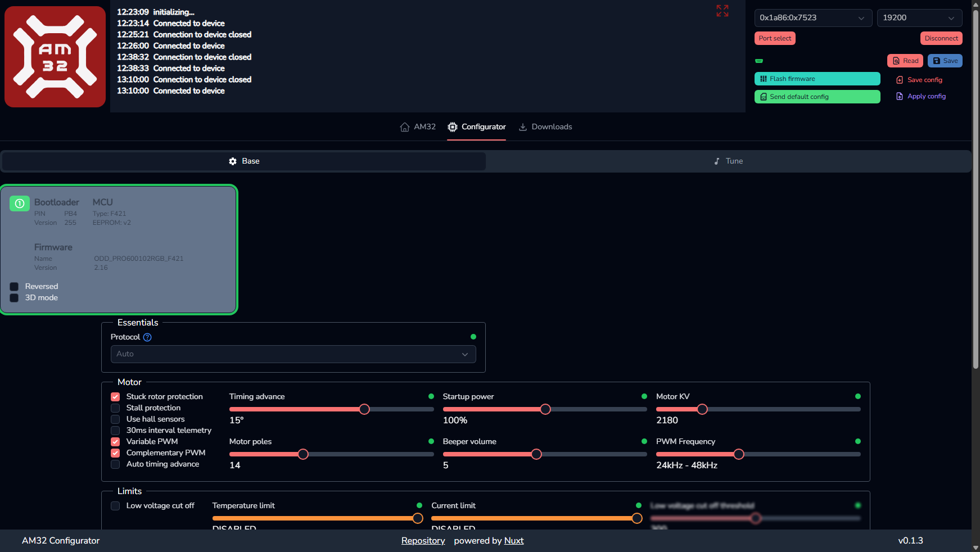Click the PWM Frequency slider handle
Screen dimensions: 980x552
pos(739,454)
